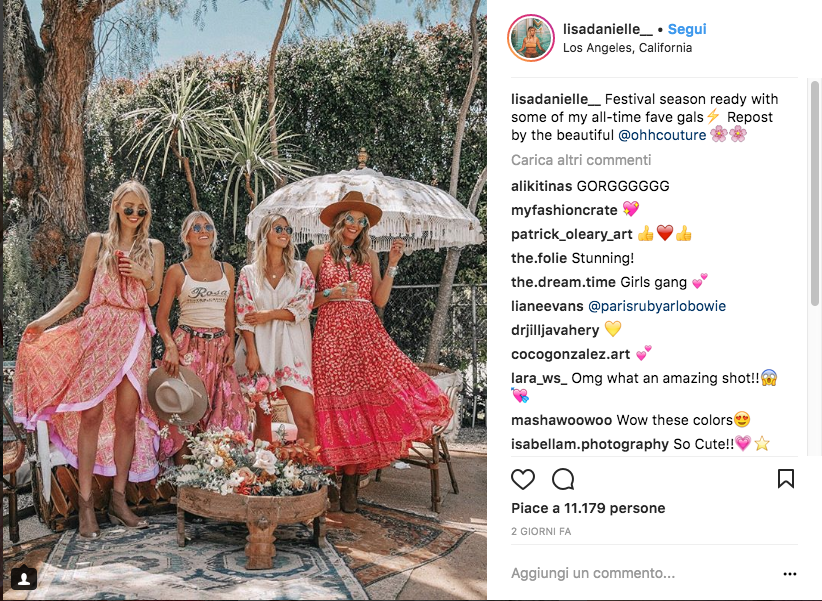Click the Los Angeles, California location
The height and width of the screenshot is (601, 822).
point(628,48)
